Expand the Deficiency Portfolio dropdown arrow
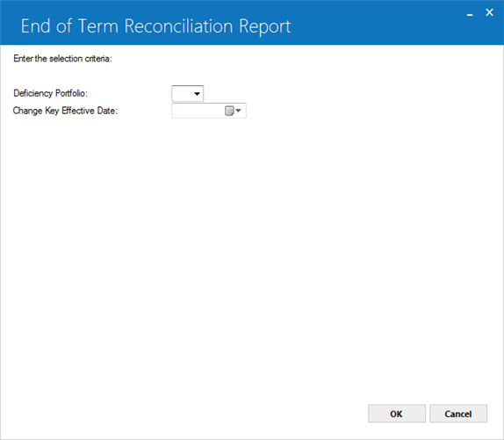The width and height of the screenshot is (504, 440). tap(197, 94)
